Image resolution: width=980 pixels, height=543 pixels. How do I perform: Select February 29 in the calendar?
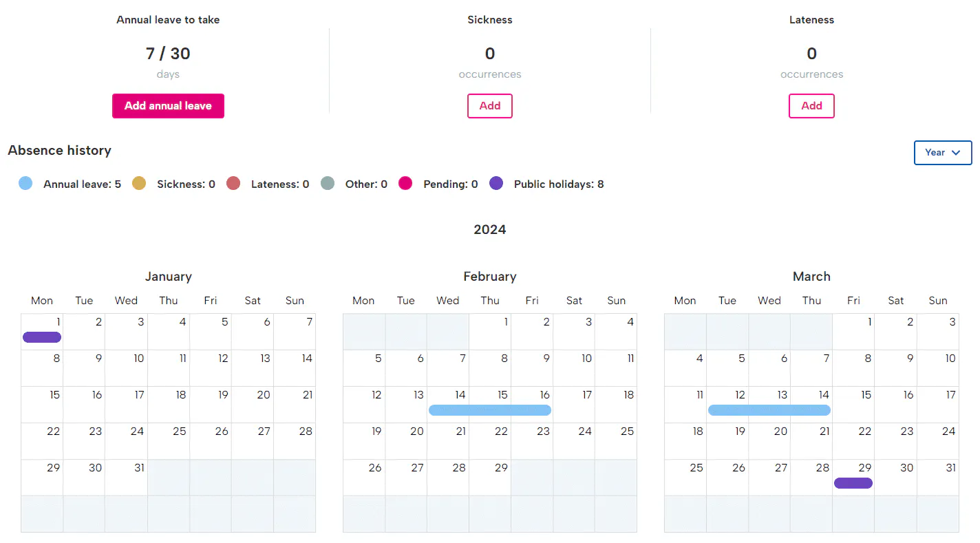tap(489, 477)
